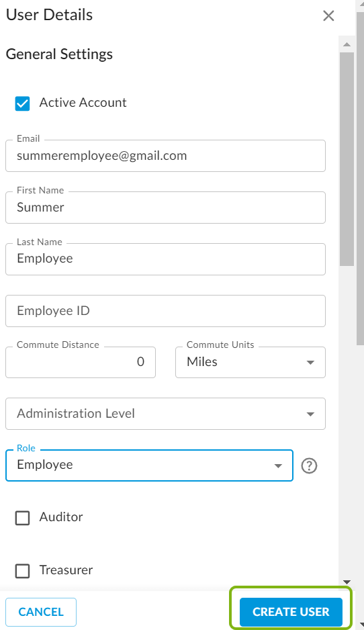The image size is (364, 630).
Task: Click the Employee ID field
Action: pos(165,311)
